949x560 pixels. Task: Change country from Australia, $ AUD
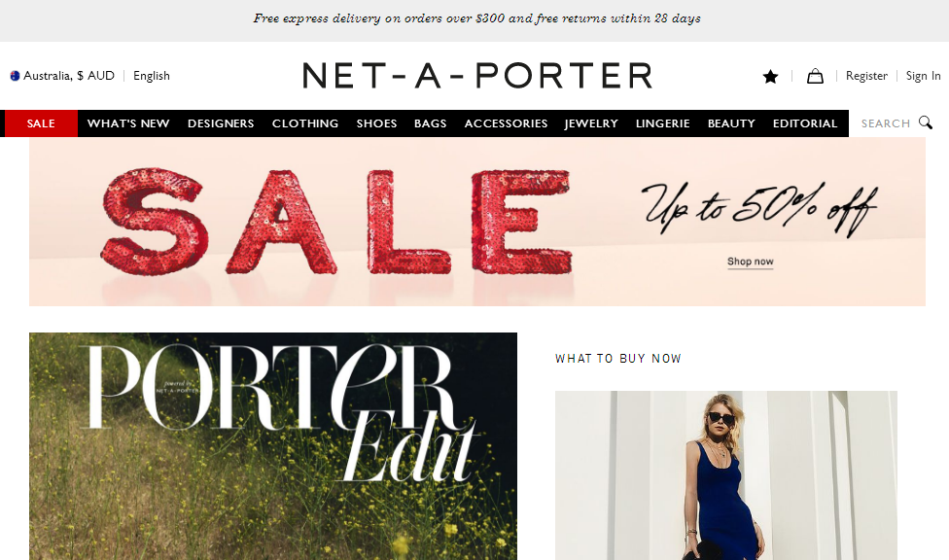pos(68,76)
